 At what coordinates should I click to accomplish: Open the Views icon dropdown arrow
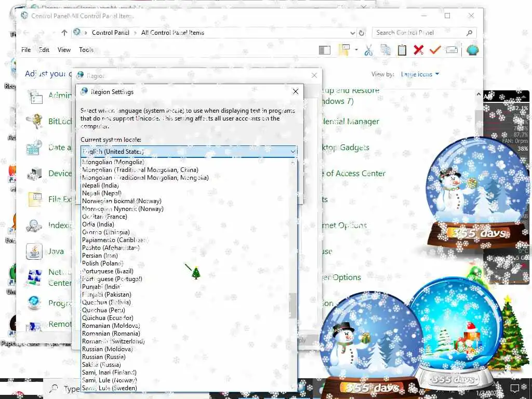356,50
